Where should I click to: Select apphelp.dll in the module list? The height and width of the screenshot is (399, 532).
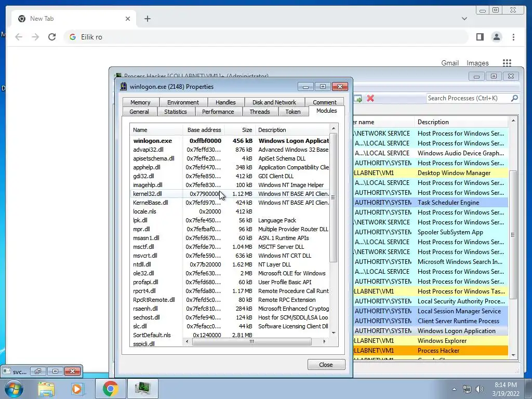230,167
